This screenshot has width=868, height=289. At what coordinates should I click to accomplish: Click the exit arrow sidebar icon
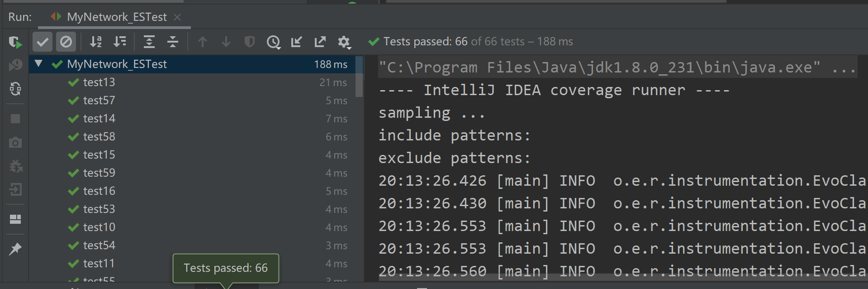15,189
